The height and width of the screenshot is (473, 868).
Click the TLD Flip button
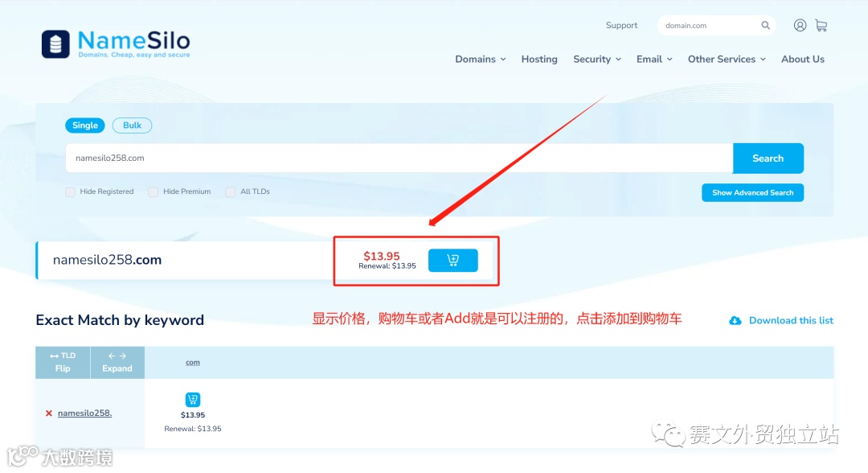(63, 362)
